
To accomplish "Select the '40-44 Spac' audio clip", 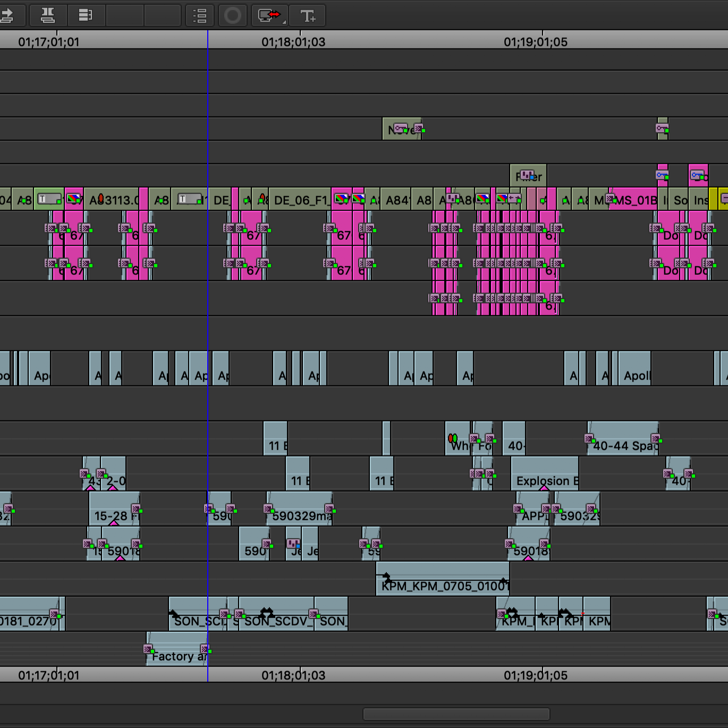I will tap(623, 438).
